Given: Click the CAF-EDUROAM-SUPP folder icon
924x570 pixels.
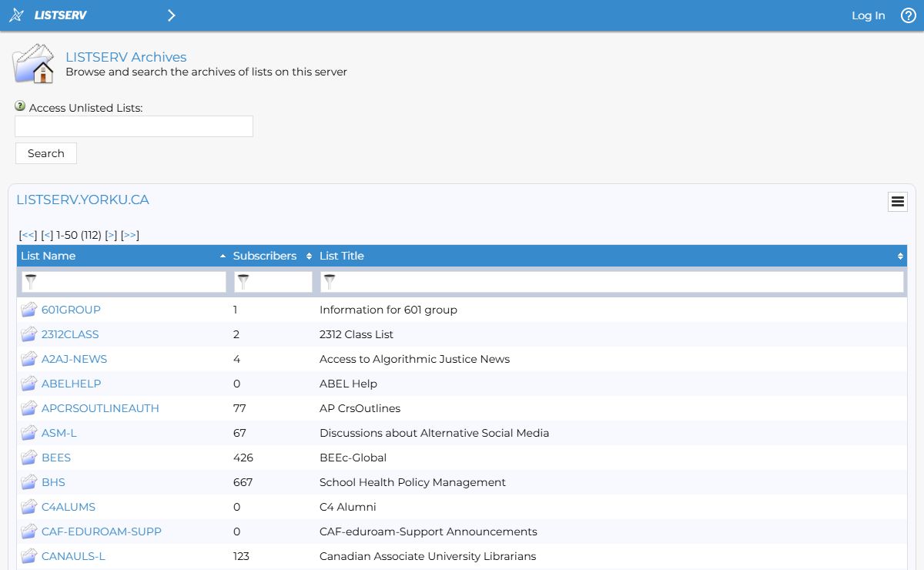Looking at the screenshot, I should coord(29,531).
